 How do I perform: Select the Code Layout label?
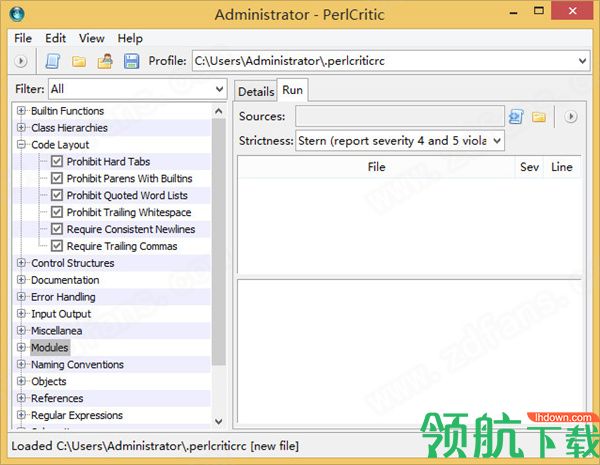[60, 145]
